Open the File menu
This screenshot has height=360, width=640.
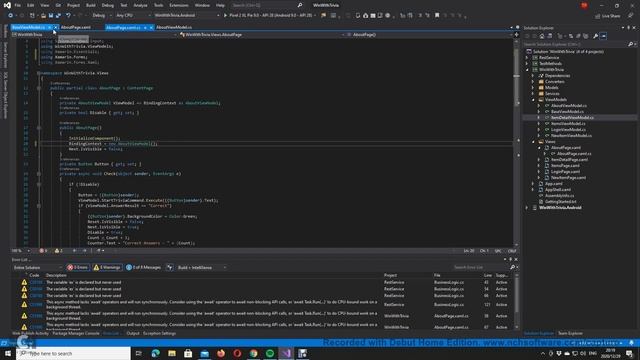(x=18, y=5)
